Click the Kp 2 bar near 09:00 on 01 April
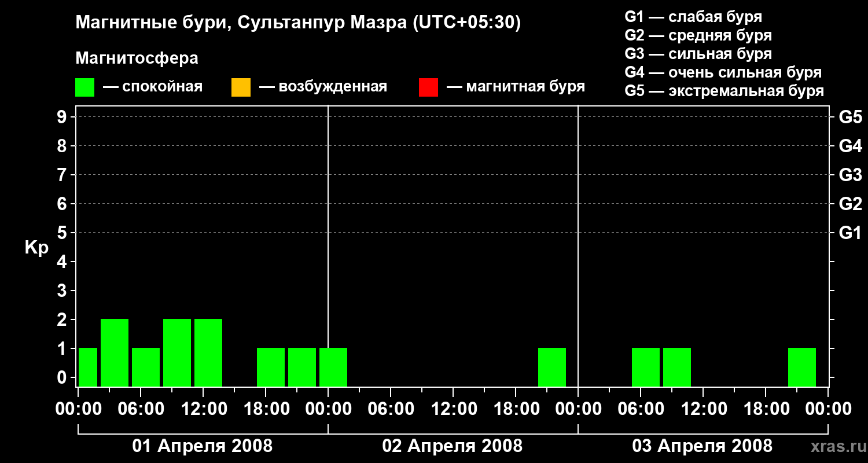The width and height of the screenshot is (868, 463). [177, 352]
